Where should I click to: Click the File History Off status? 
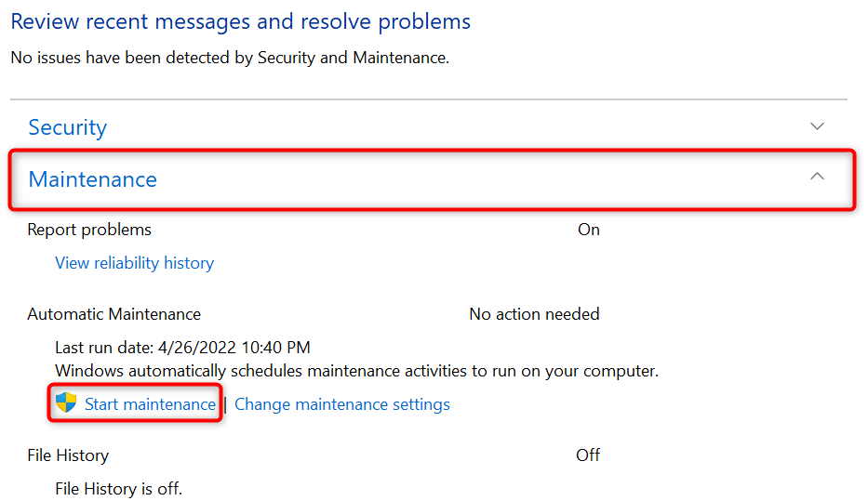(587, 455)
